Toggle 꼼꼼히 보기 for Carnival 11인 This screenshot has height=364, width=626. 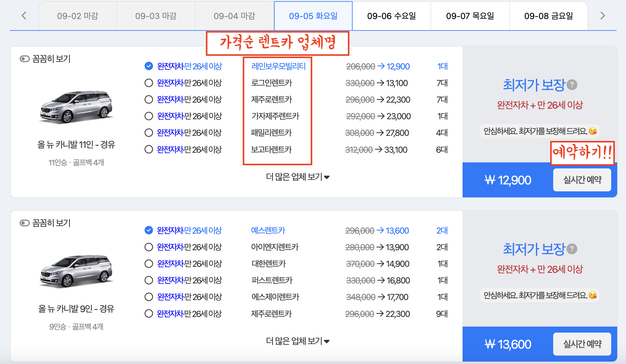25,59
